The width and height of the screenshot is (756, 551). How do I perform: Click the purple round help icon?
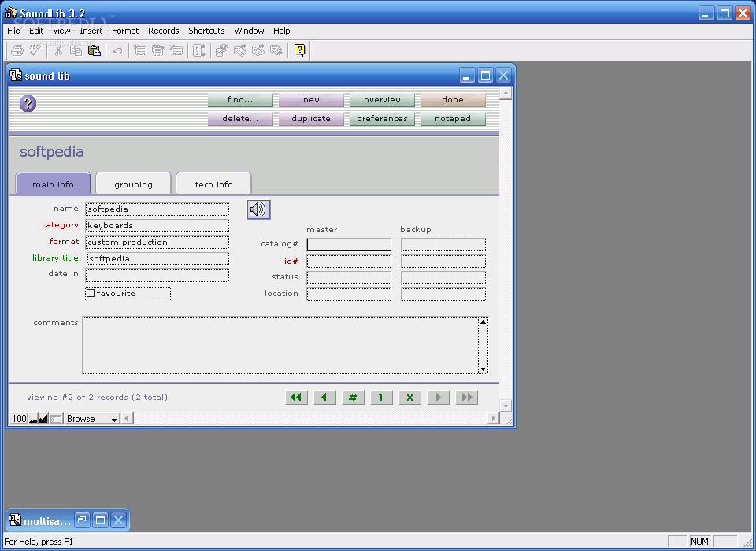point(28,103)
